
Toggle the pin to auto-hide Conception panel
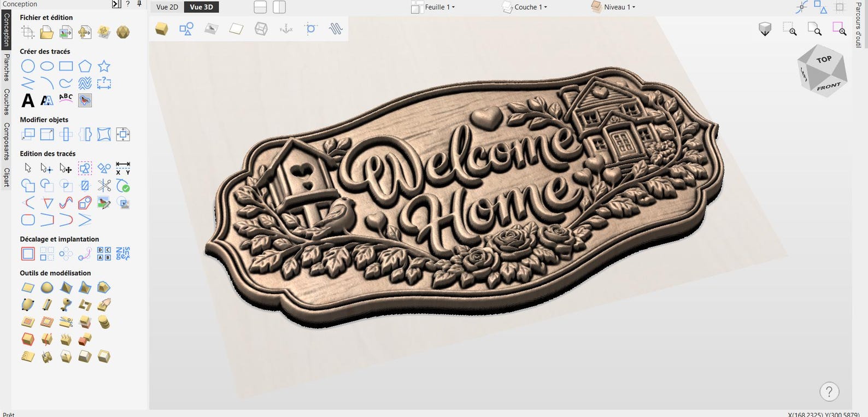click(139, 4)
